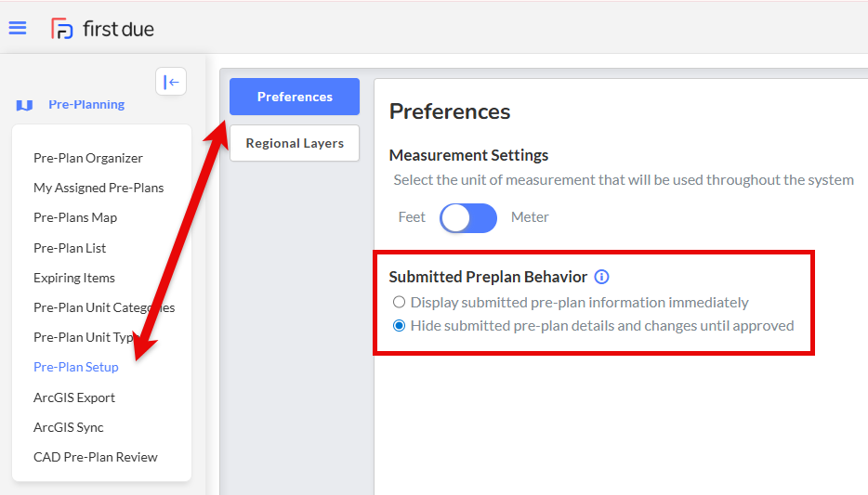Viewport: 868px width, 495px height.
Task: Switch to the Preferences tab
Action: [x=295, y=97]
